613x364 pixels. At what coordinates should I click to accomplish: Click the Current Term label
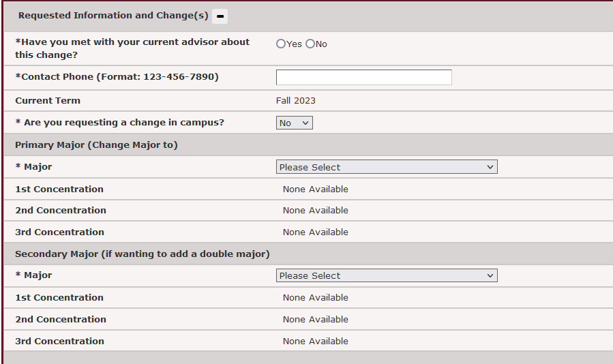coord(48,100)
